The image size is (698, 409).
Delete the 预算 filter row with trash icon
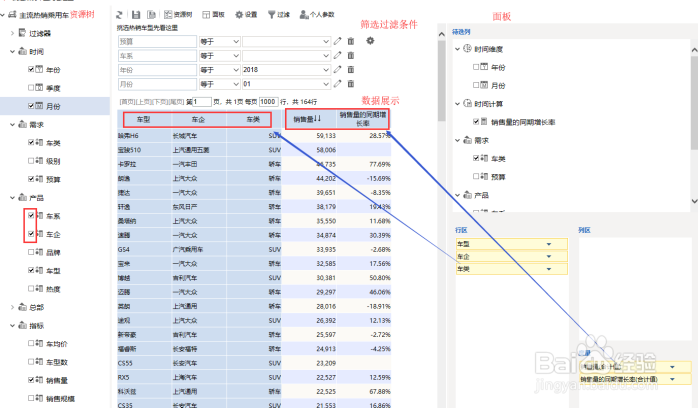click(x=351, y=41)
